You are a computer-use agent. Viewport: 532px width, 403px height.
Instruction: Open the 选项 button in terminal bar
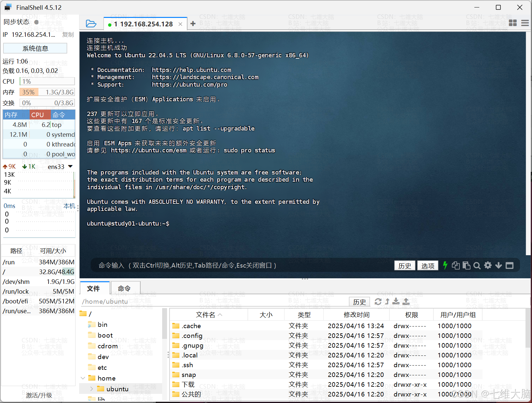pos(428,266)
